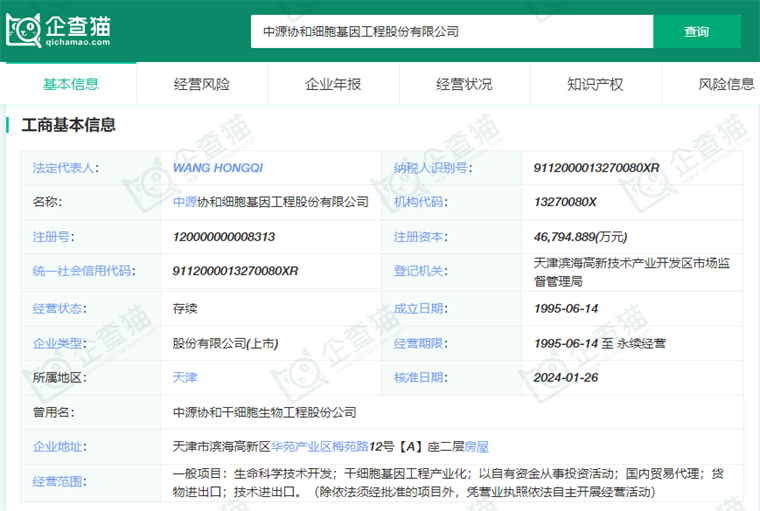760x511 pixels.
Task: Click the 企查猫 cat logo icon
Action: coord(23,30)
